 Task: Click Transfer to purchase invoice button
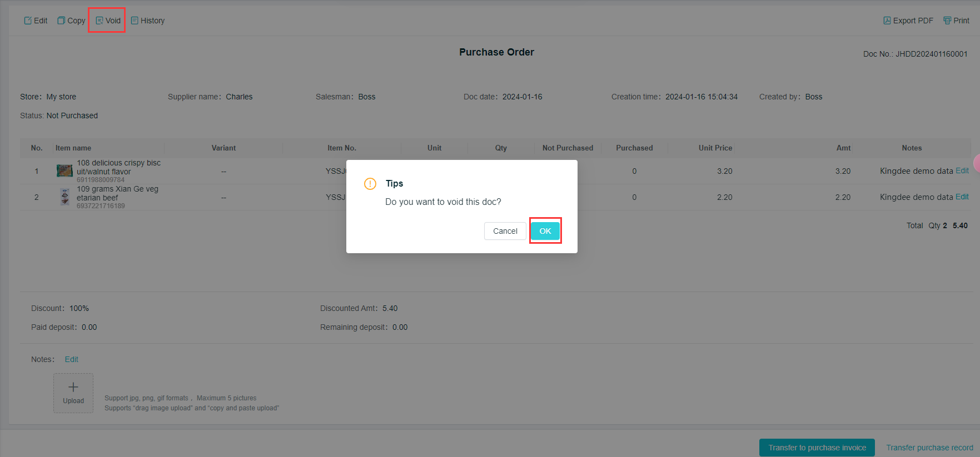[x=817, y=448]
